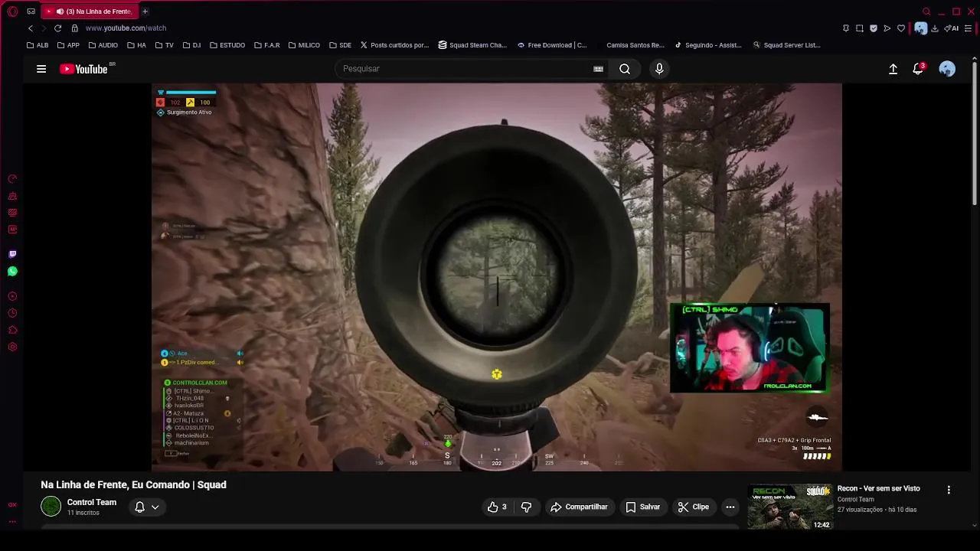Screen dimensions: 980x551
Task: Open the AUDIO bookmarks folder
Action: pyautogui.click(x=103, y=45)
